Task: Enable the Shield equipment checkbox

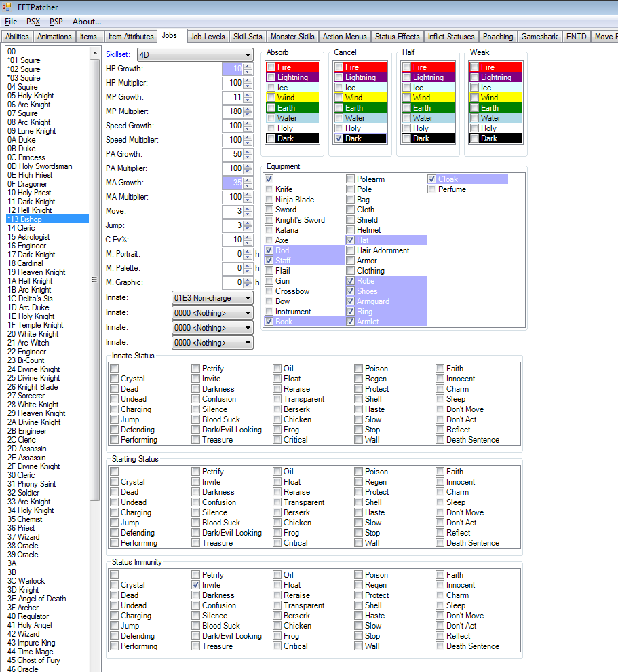Action: click(350, 220)
